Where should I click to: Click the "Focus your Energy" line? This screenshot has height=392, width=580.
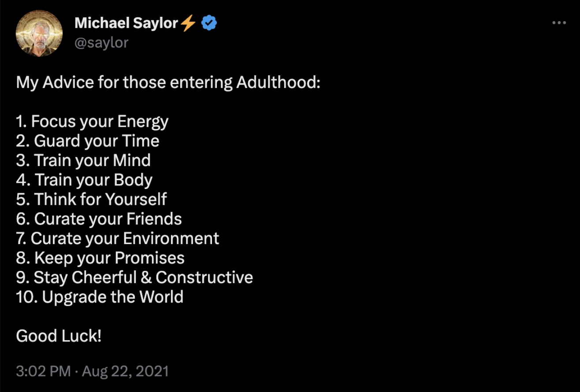click(93, 121)
